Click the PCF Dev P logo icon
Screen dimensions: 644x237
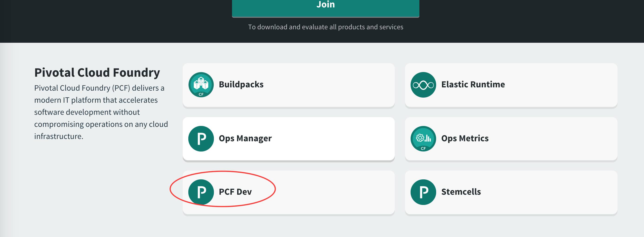pyautogui.click(x=201, y=192)
